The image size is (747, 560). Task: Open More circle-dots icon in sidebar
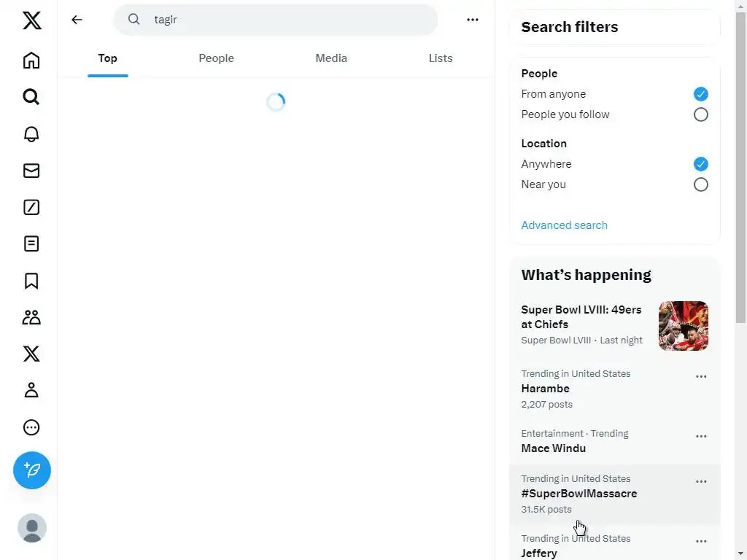coord(31,427)
